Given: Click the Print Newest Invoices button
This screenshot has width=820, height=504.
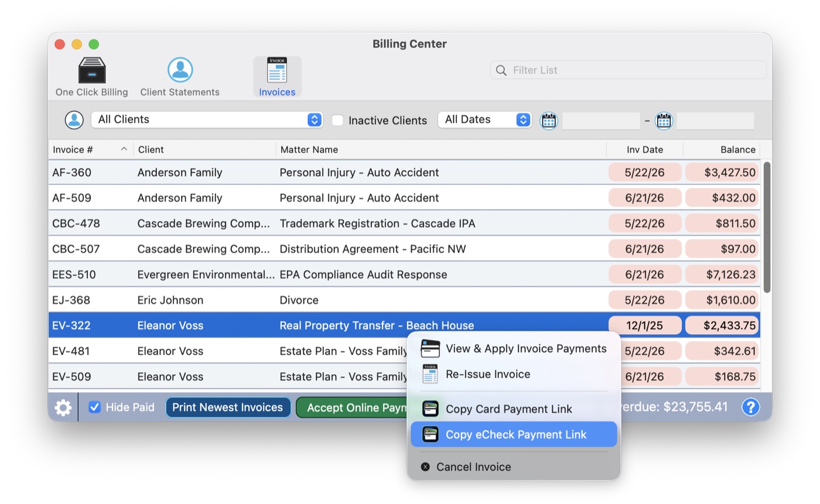Looking at the screenshot, I should tap(228, 407).
